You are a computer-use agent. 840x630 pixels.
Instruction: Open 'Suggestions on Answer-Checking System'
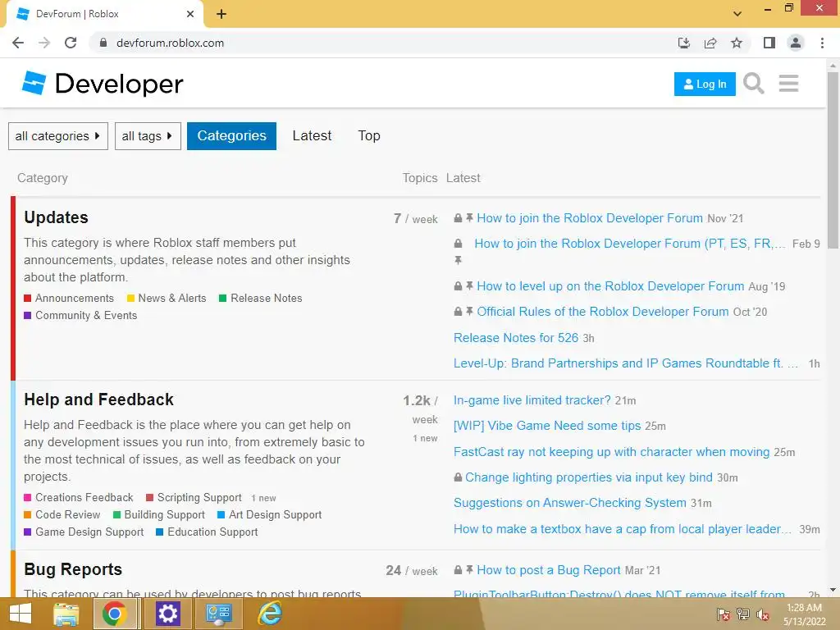pos(570,503)
